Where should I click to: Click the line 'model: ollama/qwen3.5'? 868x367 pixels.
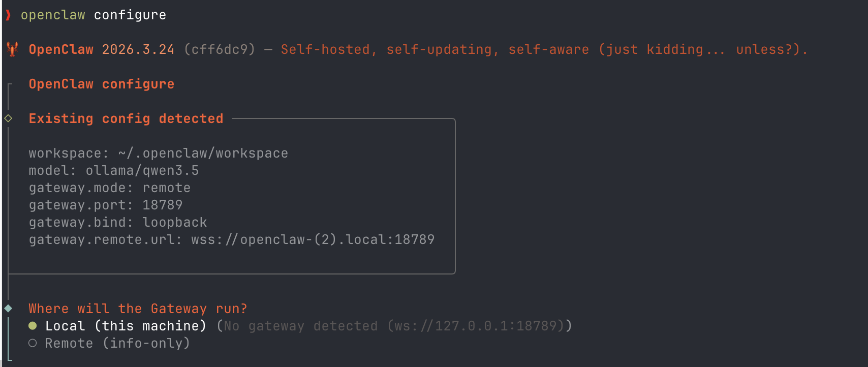[114, 170]
